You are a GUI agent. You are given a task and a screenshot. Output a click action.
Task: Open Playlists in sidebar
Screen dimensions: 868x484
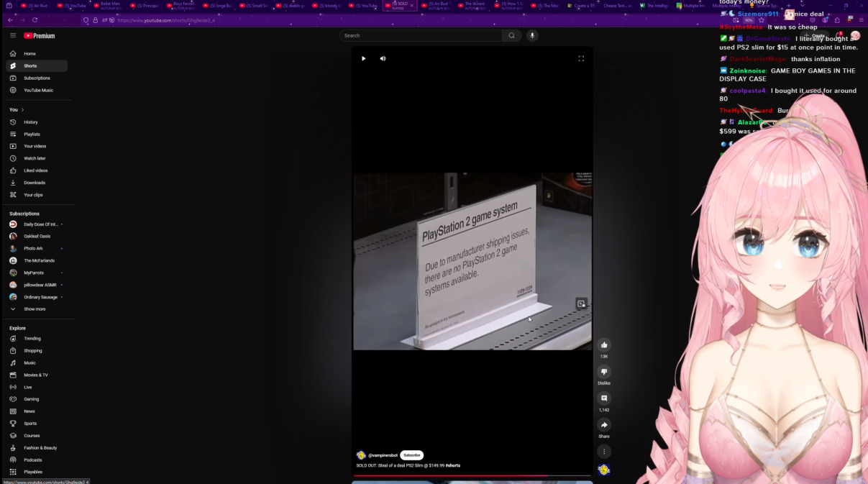pos(37,134)
